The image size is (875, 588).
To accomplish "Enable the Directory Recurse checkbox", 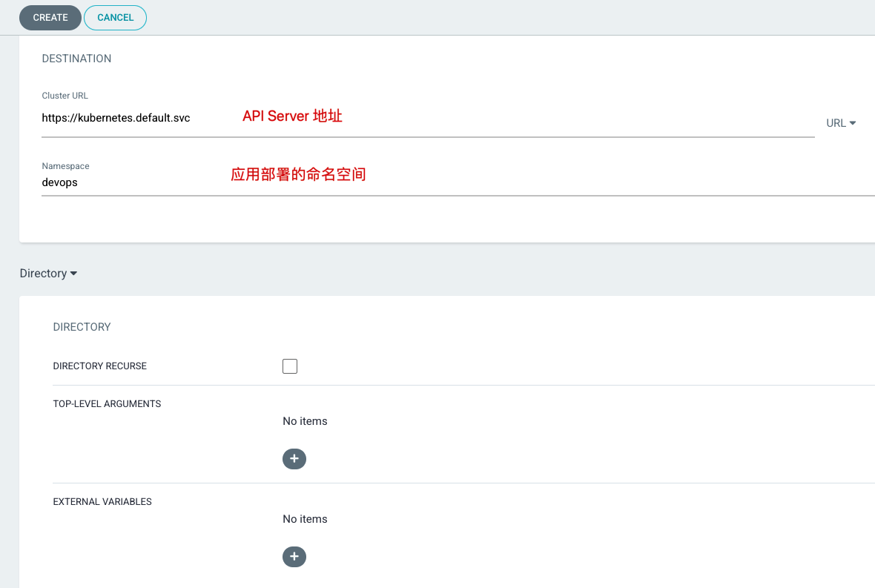I will tap(290, 366).
